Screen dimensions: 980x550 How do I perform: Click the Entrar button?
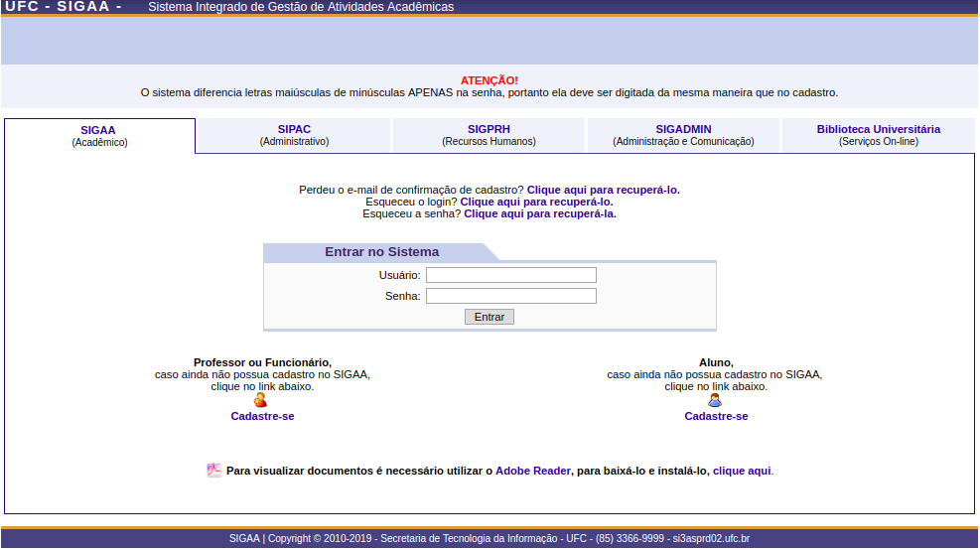tap(490, 317)
